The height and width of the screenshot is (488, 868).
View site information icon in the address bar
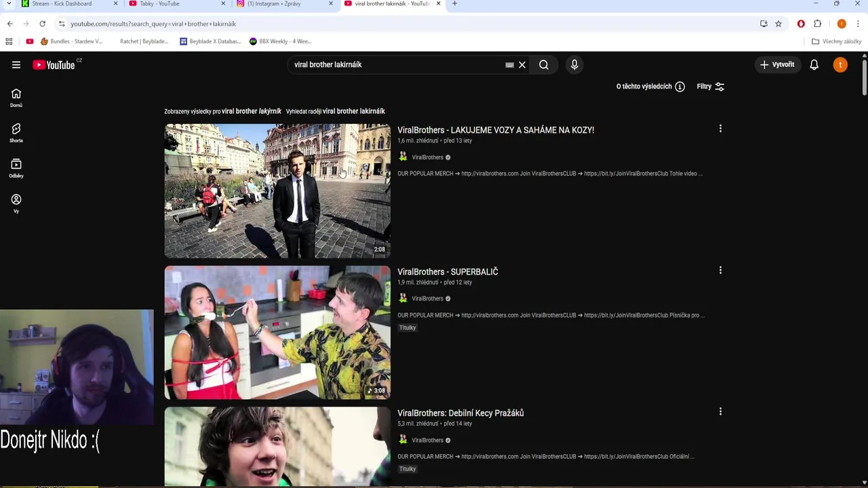tap(62, 24)
